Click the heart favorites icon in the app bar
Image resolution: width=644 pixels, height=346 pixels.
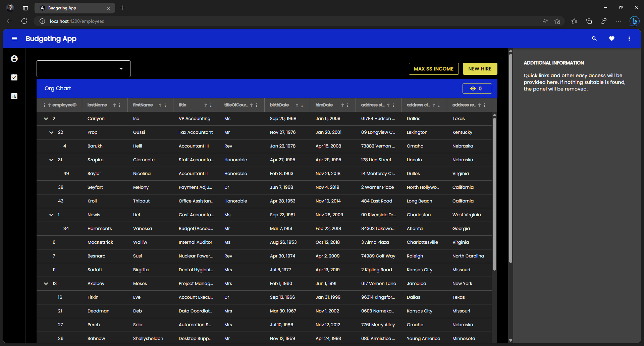[612, 39]
